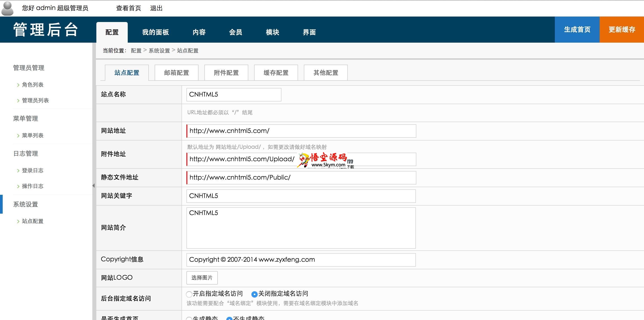644x320 pixels.
Task: Collapse the sidebar with the arrow handle
Action: tap(93, 186)
